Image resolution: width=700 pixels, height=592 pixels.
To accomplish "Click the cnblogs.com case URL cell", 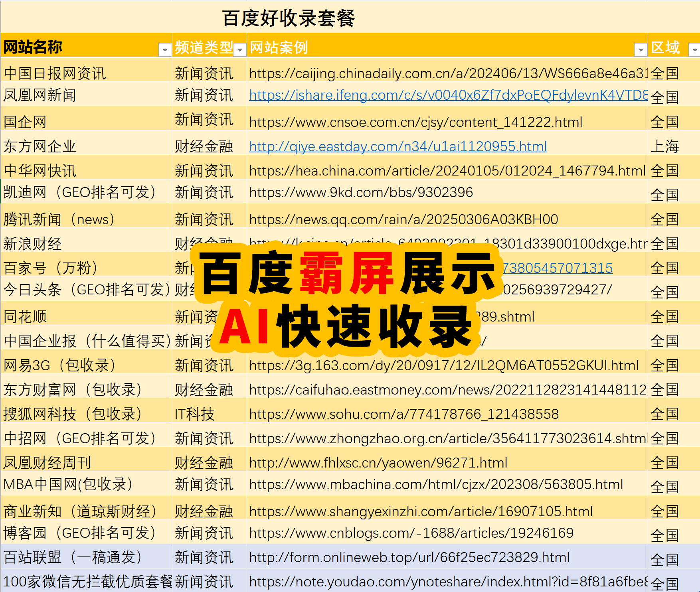I will [x=411, y=533].
